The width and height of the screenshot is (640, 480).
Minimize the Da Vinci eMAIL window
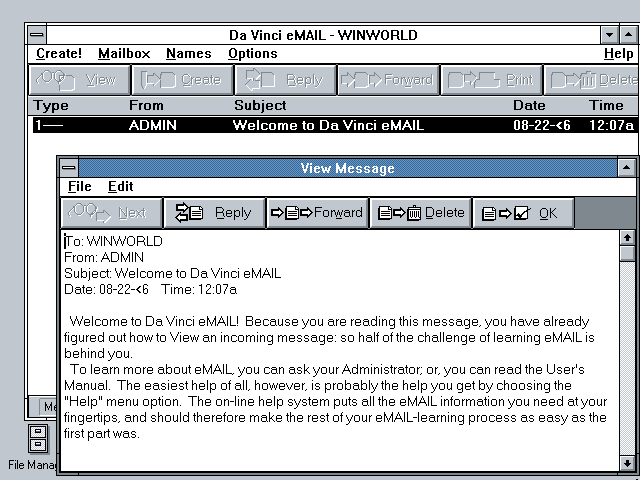(609, 35)
